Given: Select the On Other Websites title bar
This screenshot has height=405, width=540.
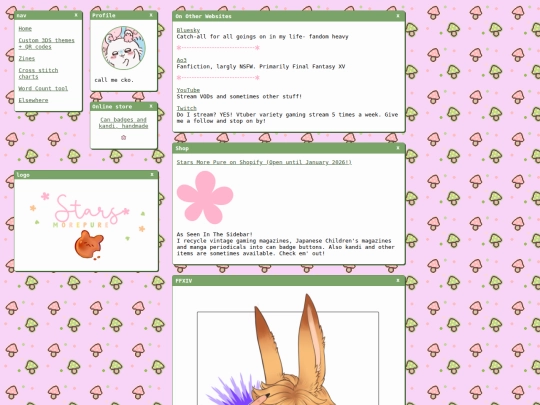Looking at the screenshot, I should coord(289,16).
